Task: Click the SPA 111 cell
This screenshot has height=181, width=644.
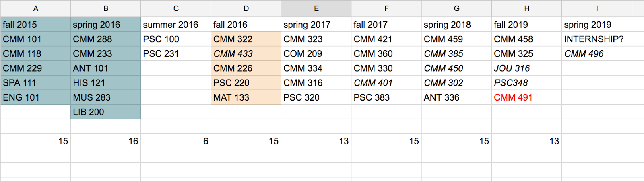Action: click(35, 83)
